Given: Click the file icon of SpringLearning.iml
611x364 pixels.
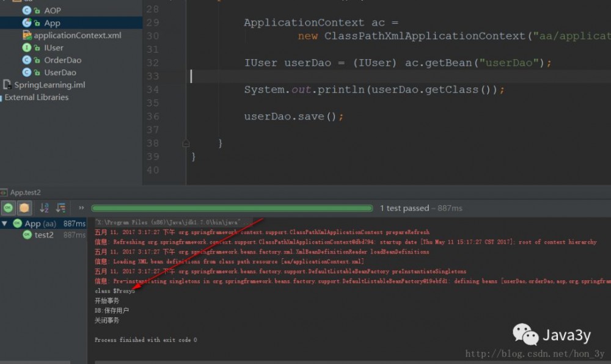Looking at the screenshot, I should (x=7, y=84).
